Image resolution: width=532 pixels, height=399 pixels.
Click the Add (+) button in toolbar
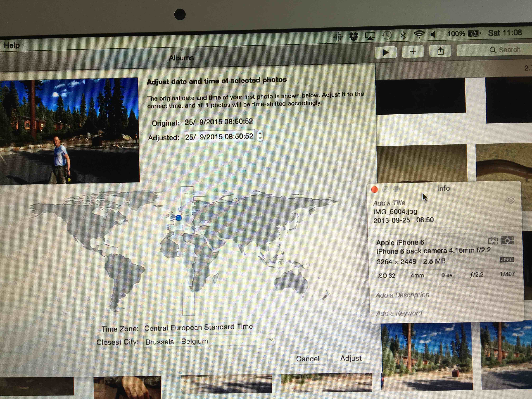pos(413,51)
